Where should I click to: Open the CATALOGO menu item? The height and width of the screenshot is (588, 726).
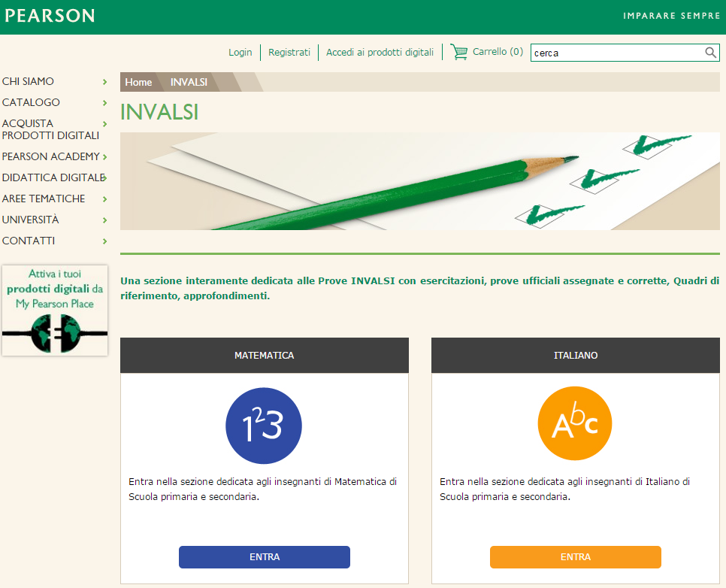click(x=31, y=102)
